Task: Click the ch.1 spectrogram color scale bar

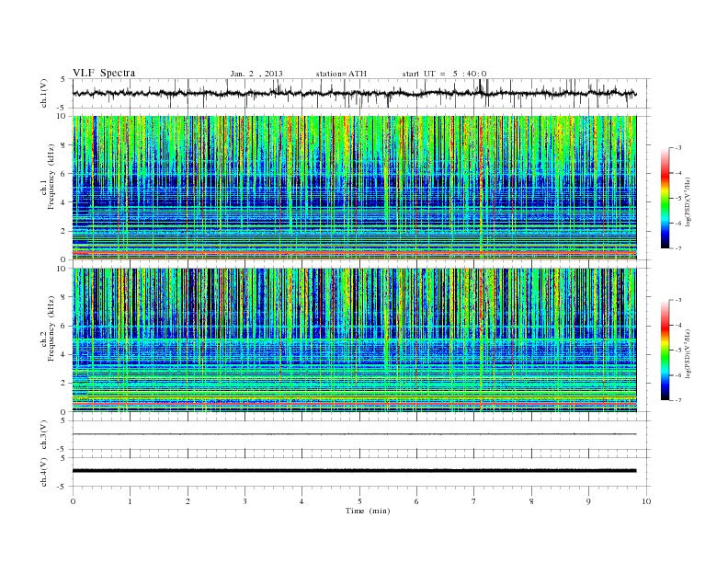Action: [665, 198]
